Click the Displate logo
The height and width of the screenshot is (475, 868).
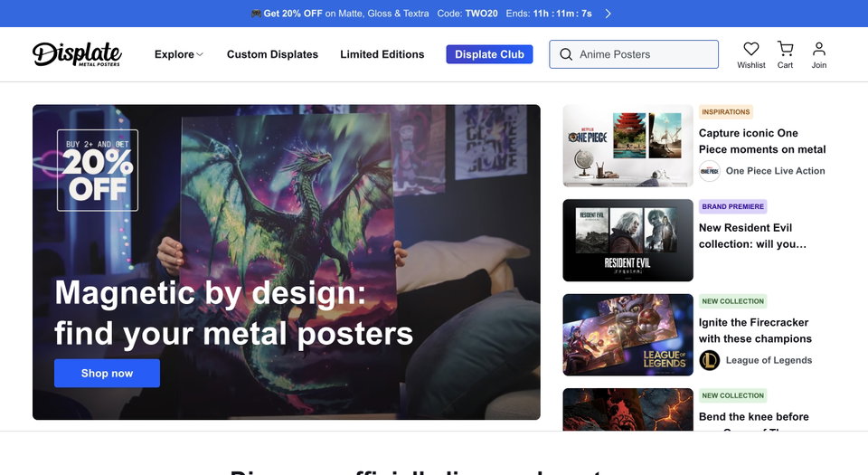coord(77,54)
